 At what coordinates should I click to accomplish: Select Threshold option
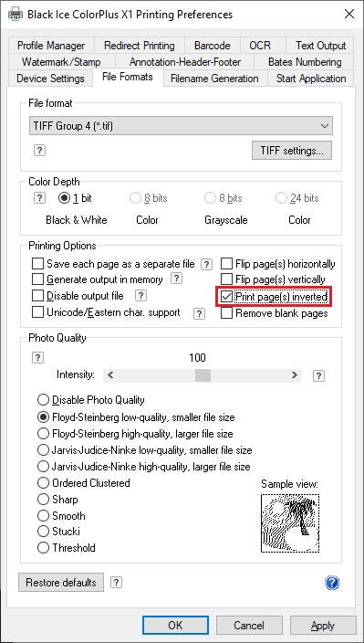pyautogui.click(x=43, y=547)
